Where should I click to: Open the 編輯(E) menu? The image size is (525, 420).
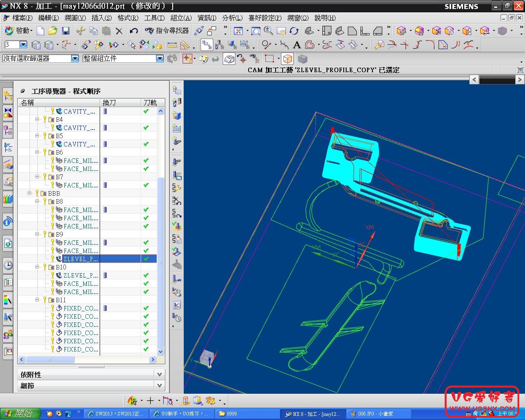[48, 18]
